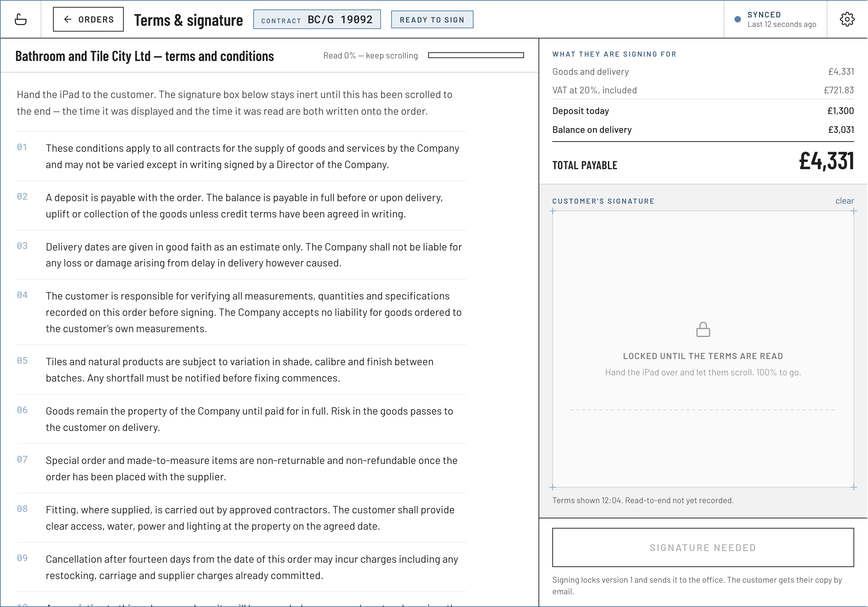Click the 'Hand the iPad to the customer' instructions

click(x=234, y=103)
